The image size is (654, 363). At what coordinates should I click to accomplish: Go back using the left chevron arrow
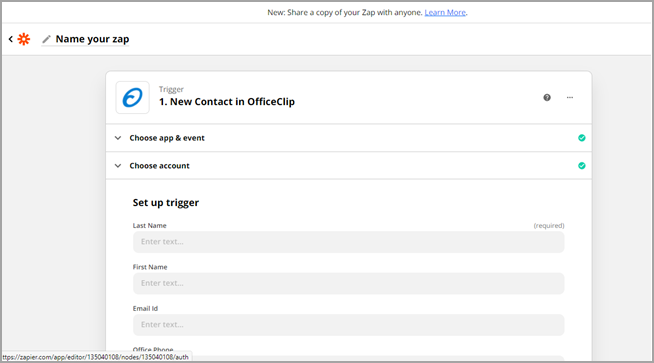[11, 39]
